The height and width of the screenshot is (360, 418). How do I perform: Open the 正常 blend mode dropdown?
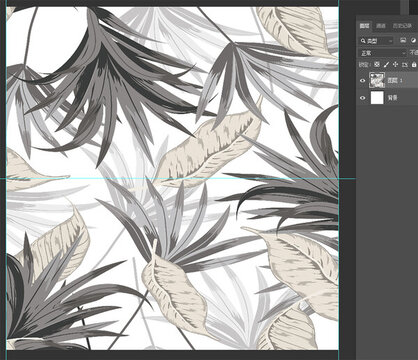point(382,53)
